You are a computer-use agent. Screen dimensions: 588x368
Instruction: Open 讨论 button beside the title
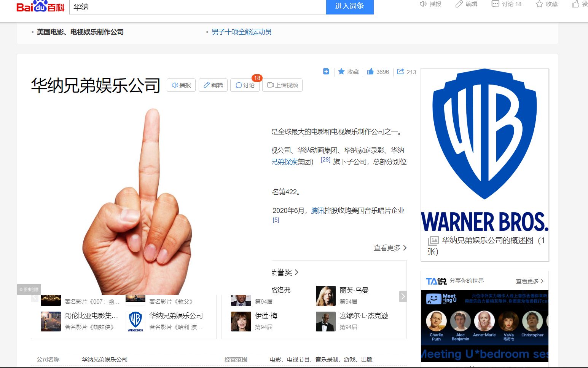pos(245,85)
